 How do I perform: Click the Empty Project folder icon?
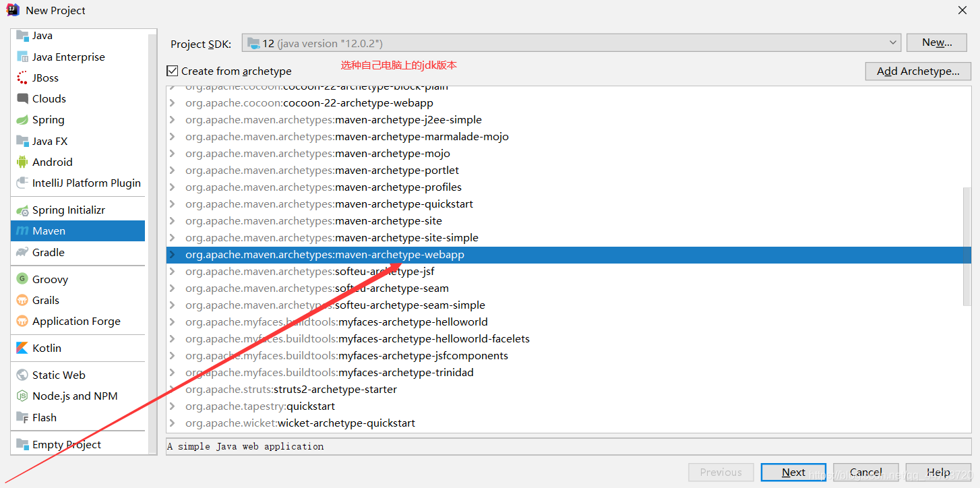click(x=22, y=444)
